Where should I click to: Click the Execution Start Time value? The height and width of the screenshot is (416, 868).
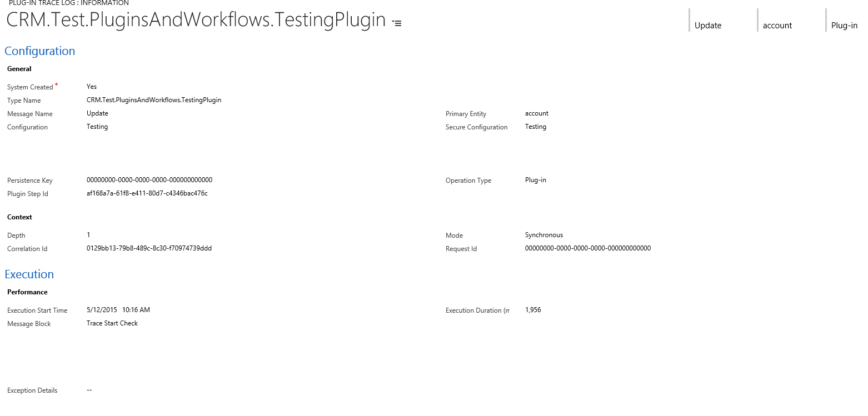[118, 310]
